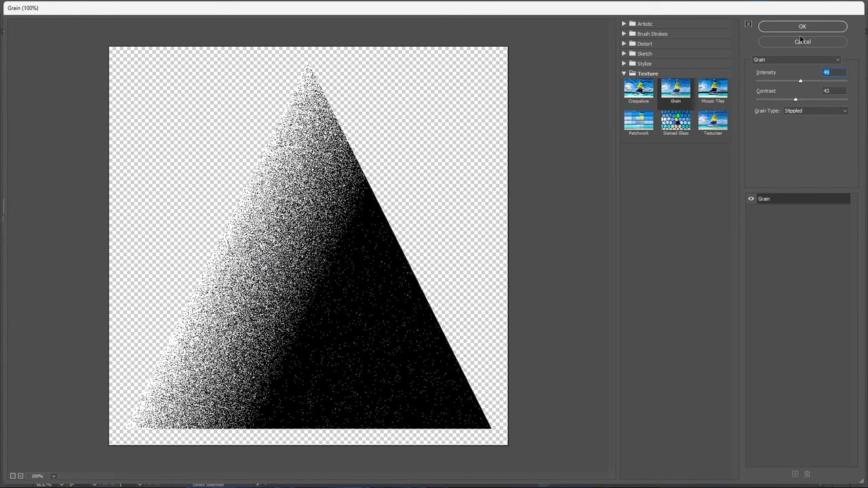Collapse the Texture category
The width and height of the screenshot is (868, 488).
pyautogui.click(x=624, y=73)
